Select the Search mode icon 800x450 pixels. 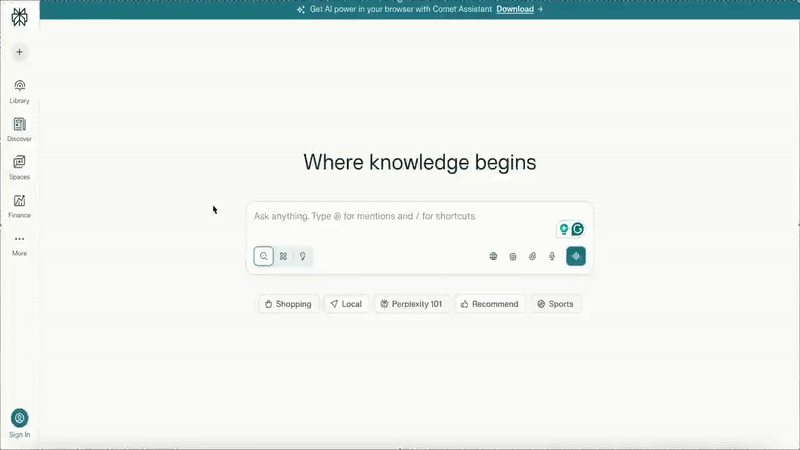tap(264, 256)
